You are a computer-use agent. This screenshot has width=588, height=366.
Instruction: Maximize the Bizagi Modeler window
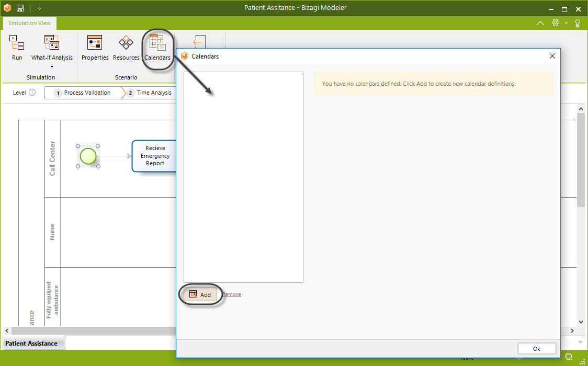[564, 9]
